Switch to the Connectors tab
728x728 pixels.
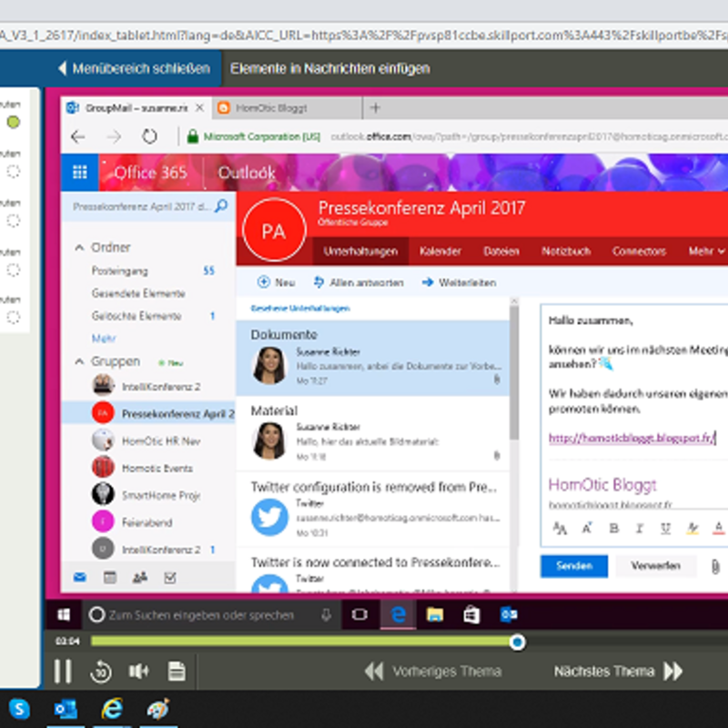(639, 251)
